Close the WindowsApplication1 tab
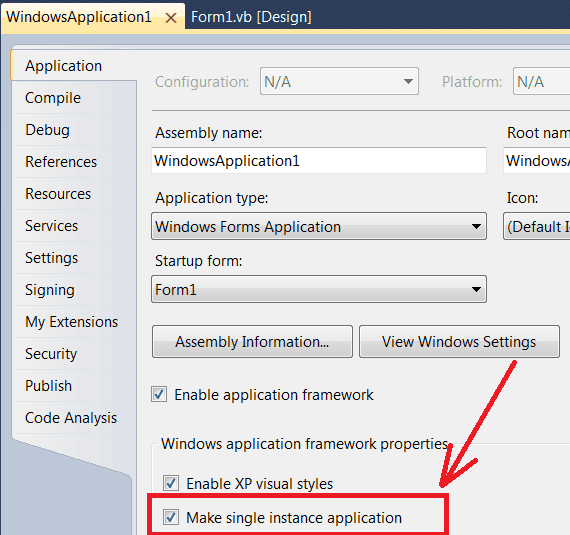Viewport: 570px width, 535px height. coord(171,17)
